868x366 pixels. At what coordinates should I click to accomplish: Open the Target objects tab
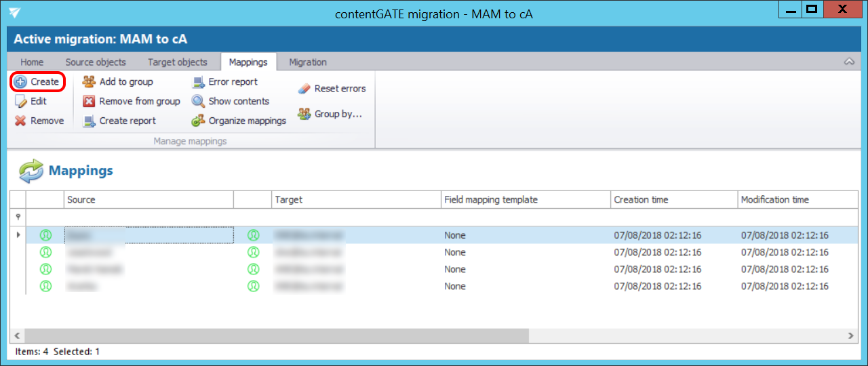pyautogui.click(x=178, y=62)
